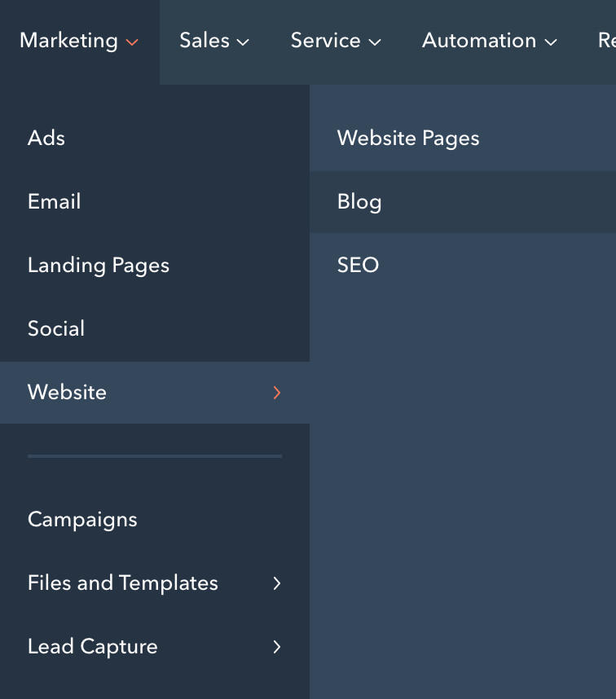The height and width of the screenshot is (699, 616).
Task: Select Ads from the Marketing menu
Action: click(46, 138)
